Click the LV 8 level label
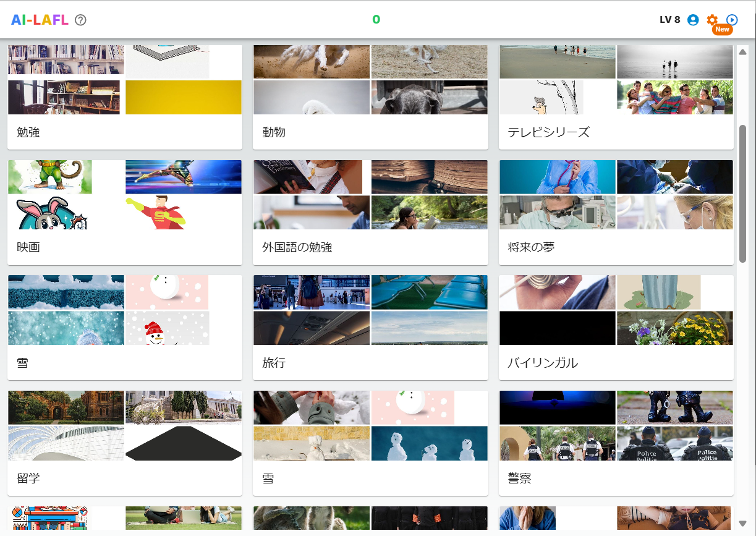The height and width of the screenshot is (536, 756). pos(670,20)
